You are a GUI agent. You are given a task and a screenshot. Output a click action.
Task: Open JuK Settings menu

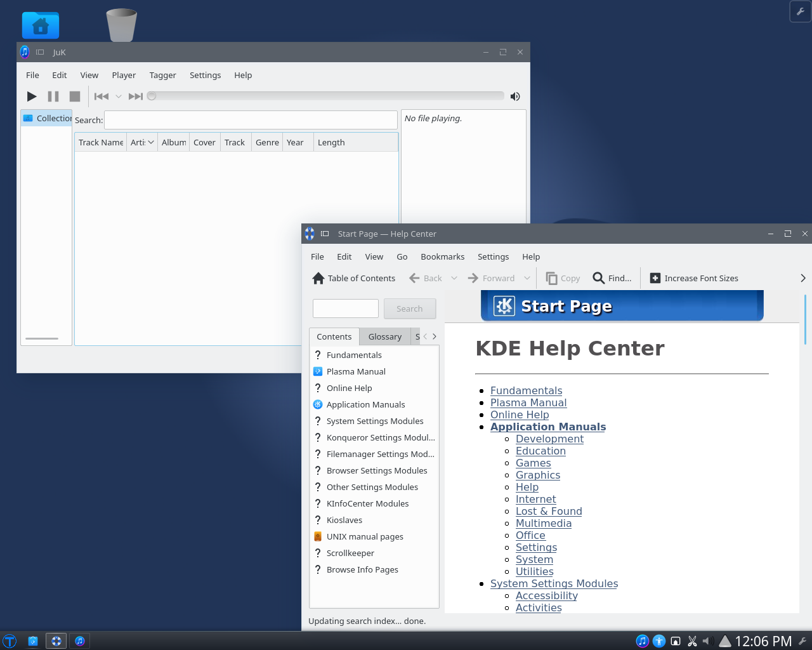coord(205,75)
